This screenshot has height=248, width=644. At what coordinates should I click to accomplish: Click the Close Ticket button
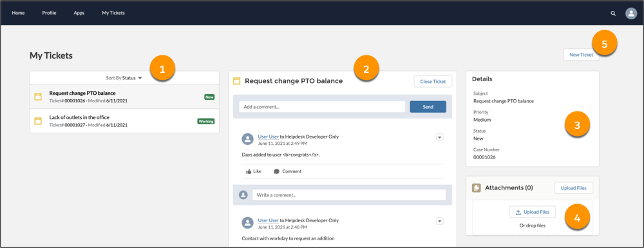433,81
